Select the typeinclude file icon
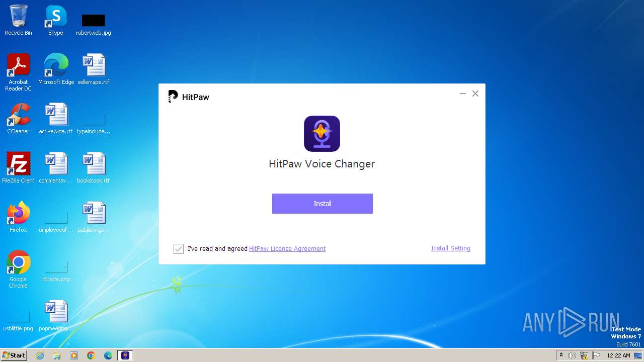Viewport: 644px width, 362px height. (94, 124)
